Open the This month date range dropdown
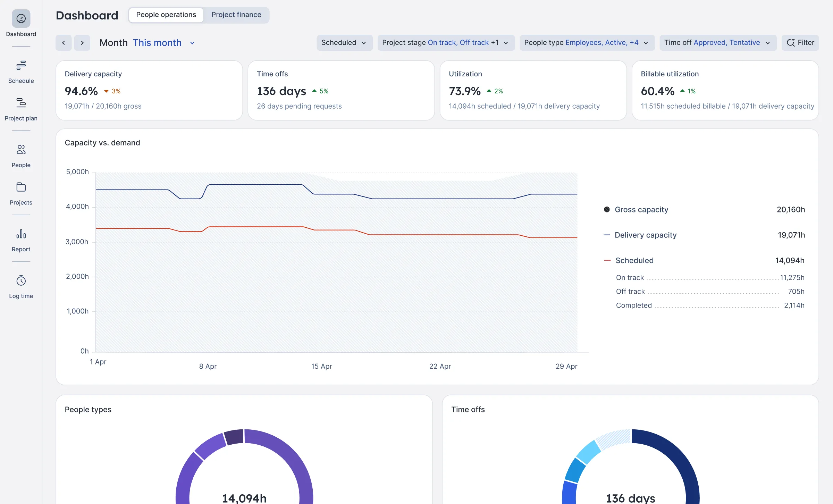 pos(163,42)
